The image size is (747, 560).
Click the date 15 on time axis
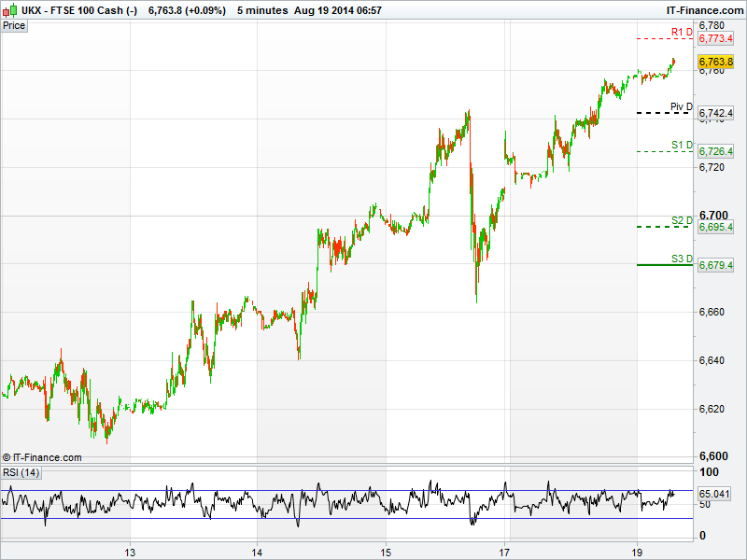point(387,551)
